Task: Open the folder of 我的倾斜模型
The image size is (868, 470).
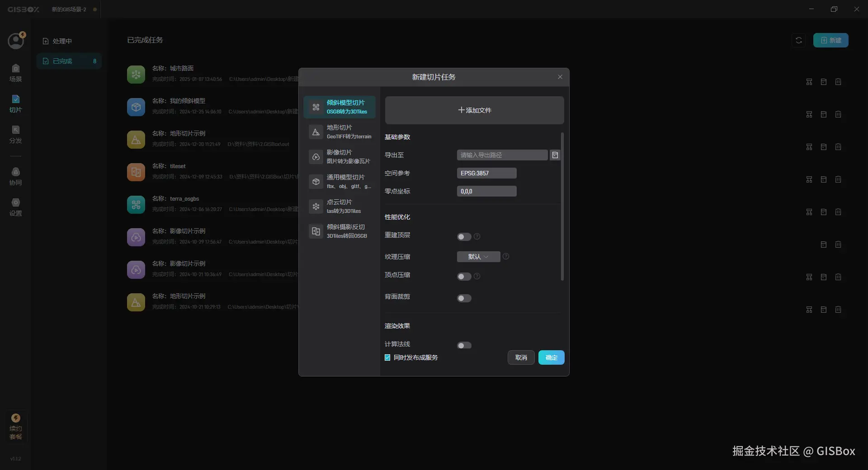Action: (824, 114)
